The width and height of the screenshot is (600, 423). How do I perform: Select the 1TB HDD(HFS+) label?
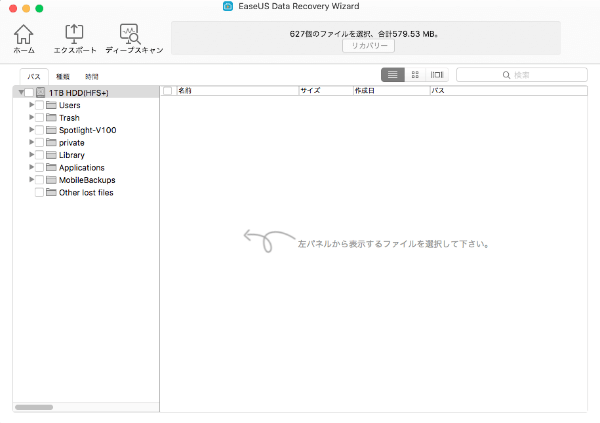[78, 93]
